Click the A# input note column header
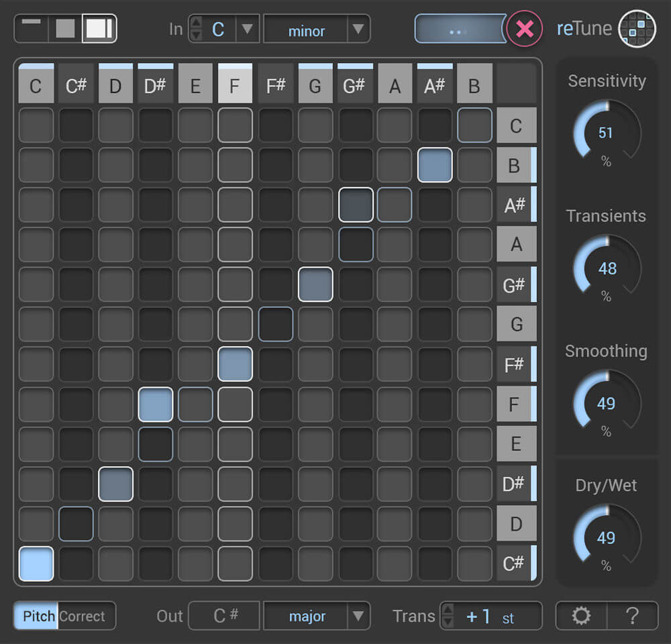This screenshot has width=671, height=644. pos(435,85)
